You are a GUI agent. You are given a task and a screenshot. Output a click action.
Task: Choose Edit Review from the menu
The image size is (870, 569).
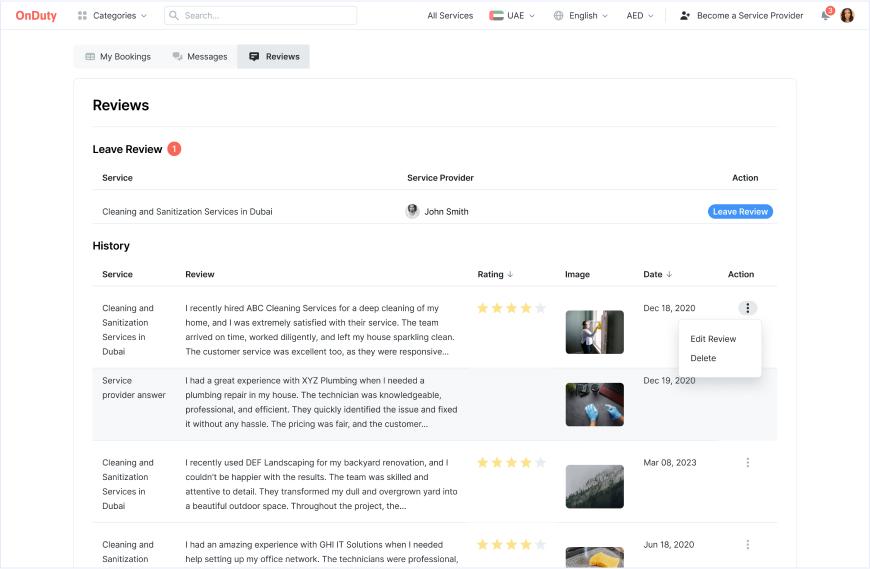pos(713,339)
